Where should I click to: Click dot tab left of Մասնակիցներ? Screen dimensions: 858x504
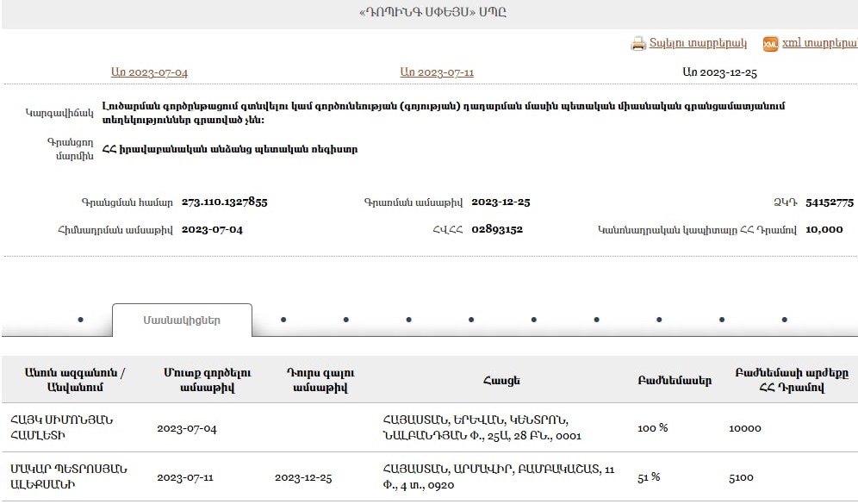[x=81, y=320]
